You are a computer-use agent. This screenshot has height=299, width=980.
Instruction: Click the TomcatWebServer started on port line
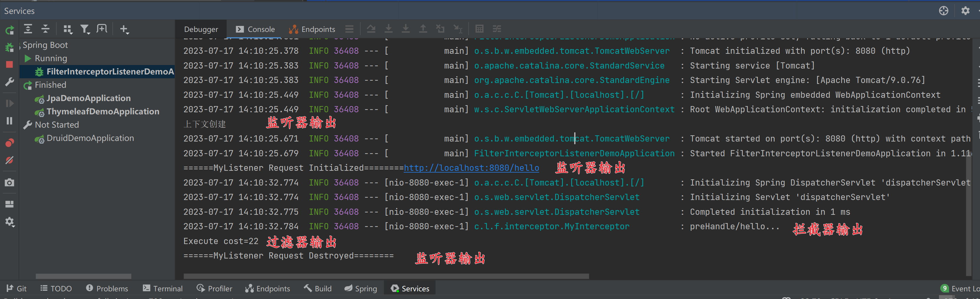click(577, 139)
